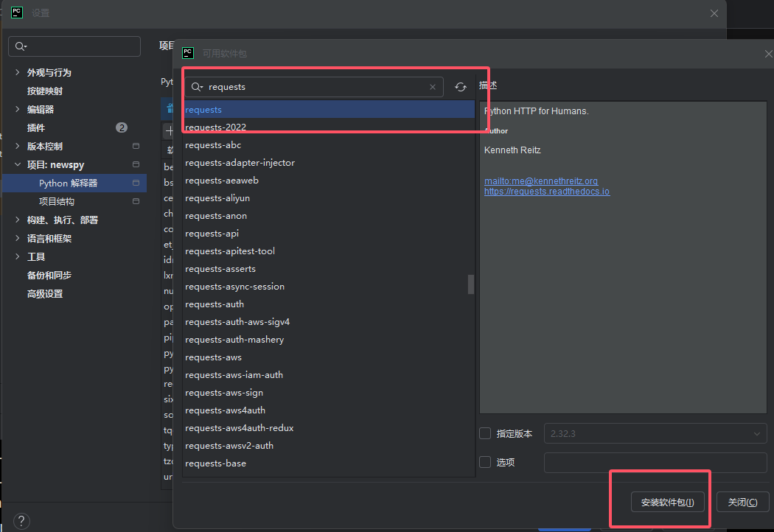The width and height of the screenshot is (774, 532).
Task: Click search icon in Settings search field
Action: point(20,46)
